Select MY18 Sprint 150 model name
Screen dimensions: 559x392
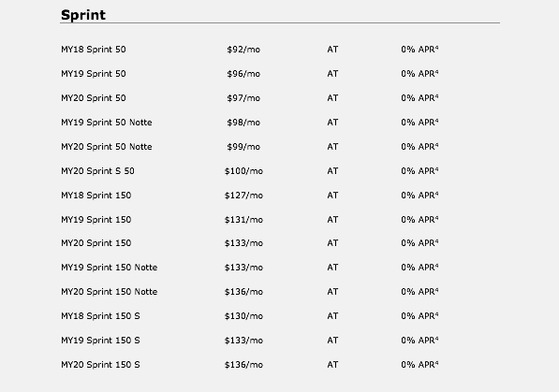96,195
